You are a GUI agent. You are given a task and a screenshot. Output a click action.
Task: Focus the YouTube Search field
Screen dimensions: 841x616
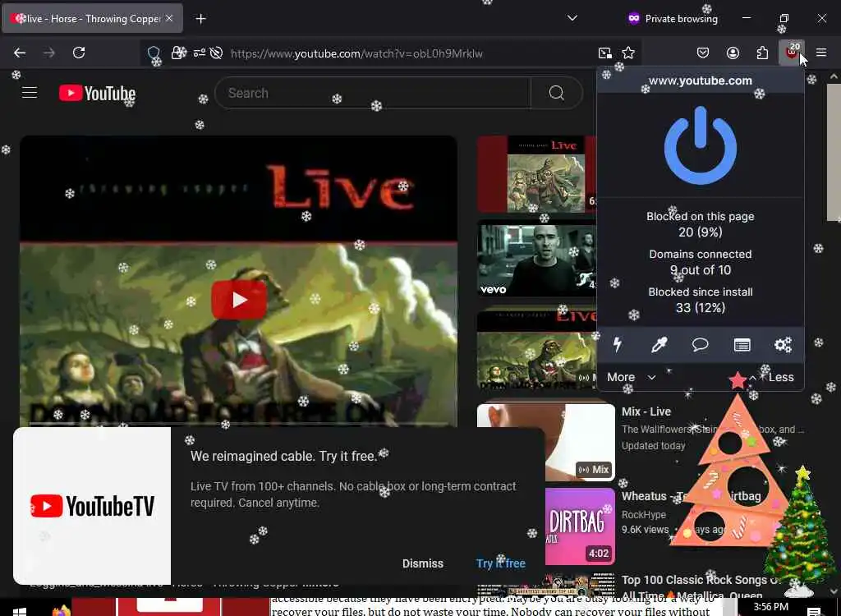pyautogui.click(x=372, y=93)
